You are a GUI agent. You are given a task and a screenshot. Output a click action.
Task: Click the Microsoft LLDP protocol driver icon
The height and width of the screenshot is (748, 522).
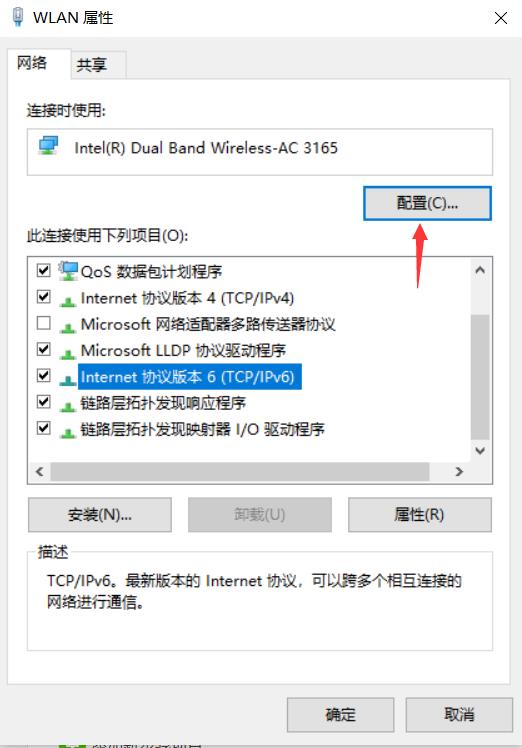click(68, 353)
